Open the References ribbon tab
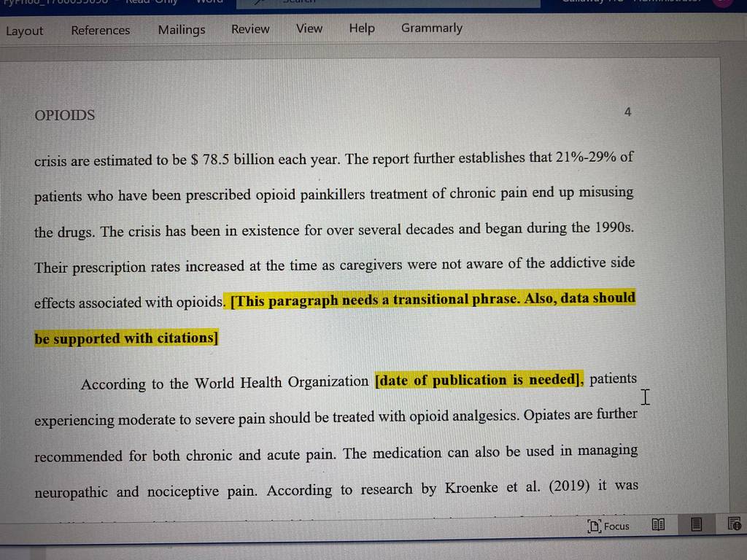This screenshot has width=747, height=560. tap(101, 31)
